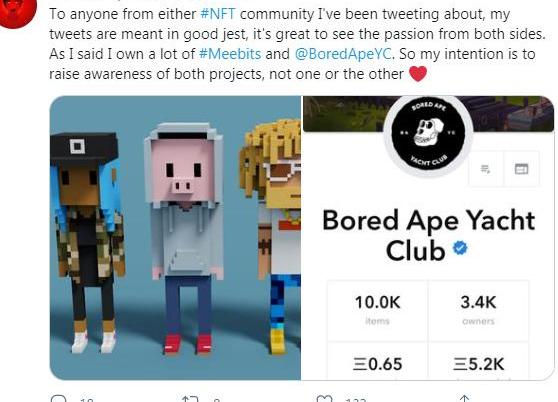Open the share arrow icon below tweet
Screen dimensions: 558x402
pos(464,398)
